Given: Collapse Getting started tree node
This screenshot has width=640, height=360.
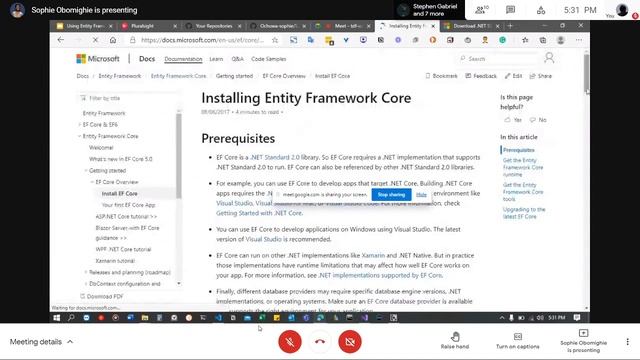Looking at the screenshot, I should pos(86,170).
